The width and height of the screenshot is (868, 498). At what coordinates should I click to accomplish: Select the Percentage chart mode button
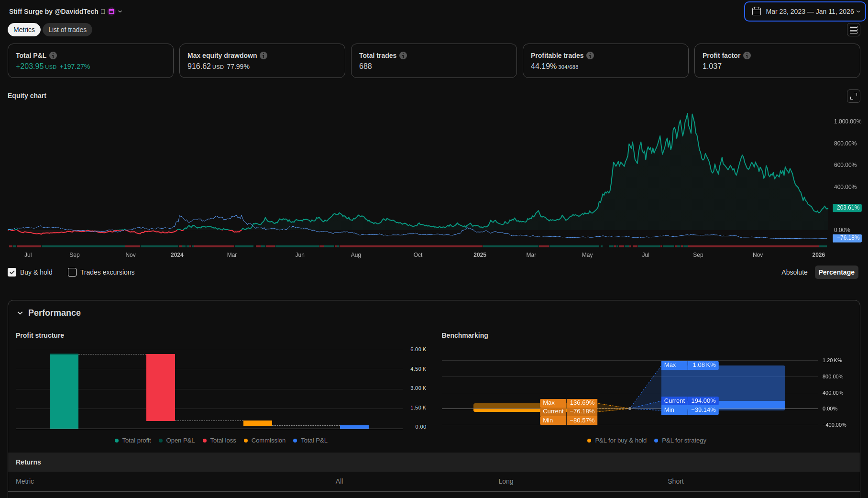click(836, 272)
